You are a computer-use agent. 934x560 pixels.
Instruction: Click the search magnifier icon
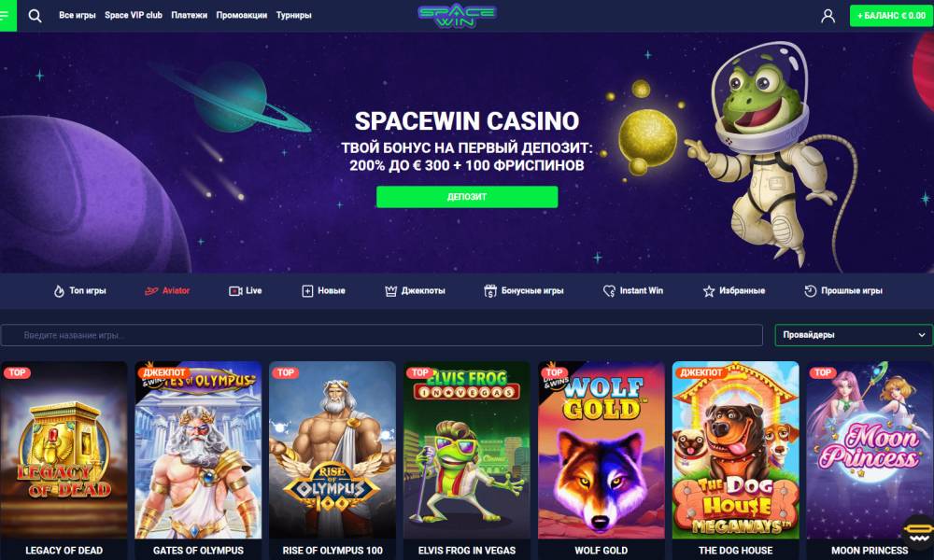pos(35,16)
